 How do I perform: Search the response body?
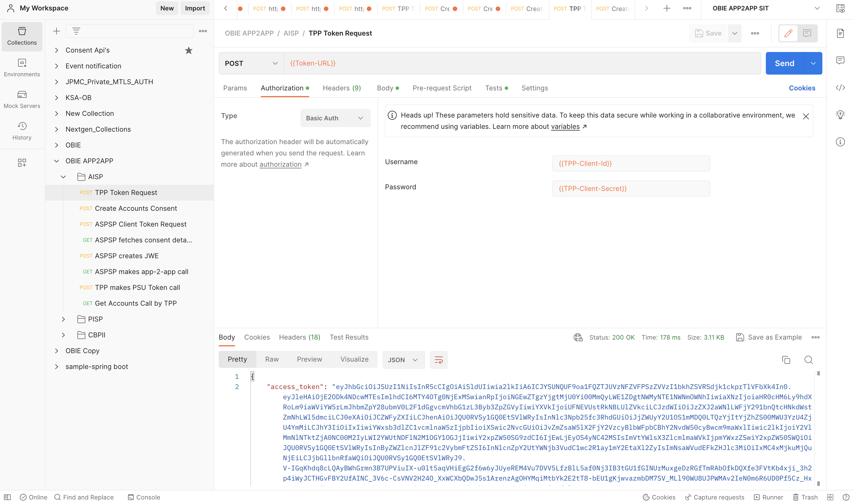[x=808, y=360]
